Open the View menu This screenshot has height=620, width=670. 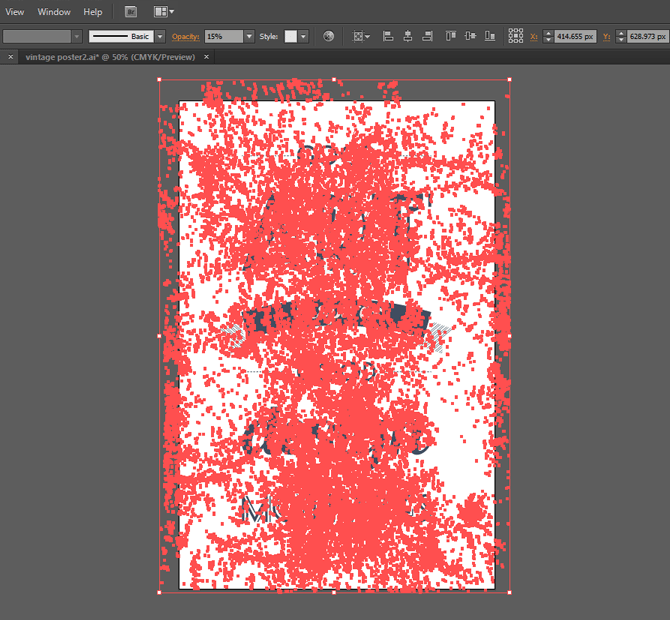coord(15,12)
